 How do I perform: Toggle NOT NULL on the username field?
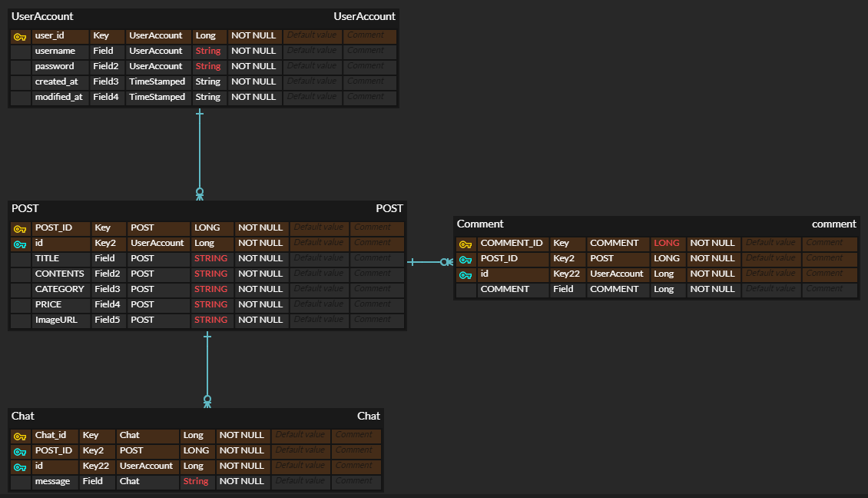click(x=253, y=51)
